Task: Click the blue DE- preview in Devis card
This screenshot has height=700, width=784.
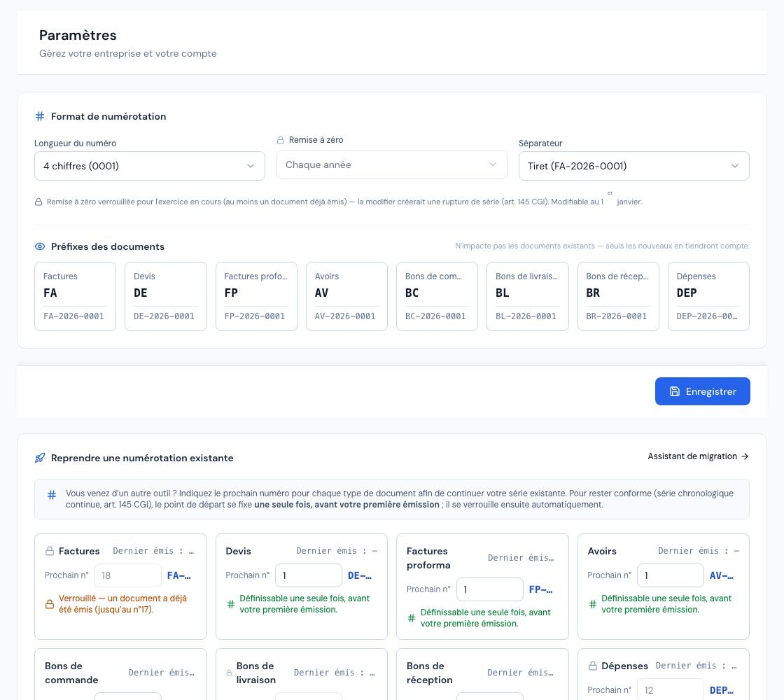Action: pos(360,575)
